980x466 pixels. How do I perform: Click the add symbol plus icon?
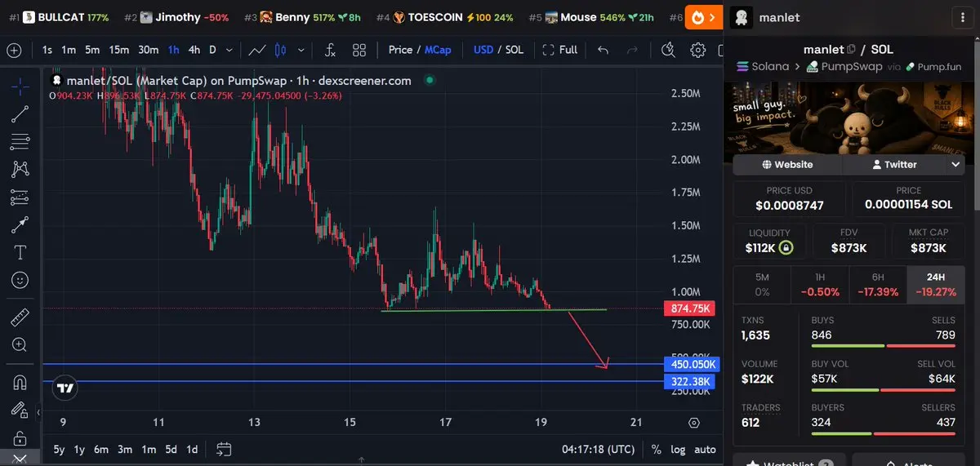coord(14,50)
